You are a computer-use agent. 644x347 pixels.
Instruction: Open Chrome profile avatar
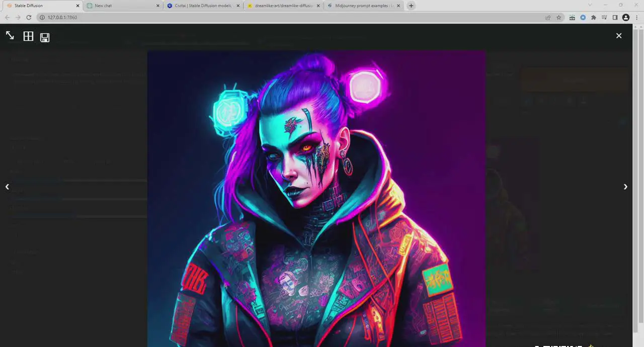click(626, 18)
